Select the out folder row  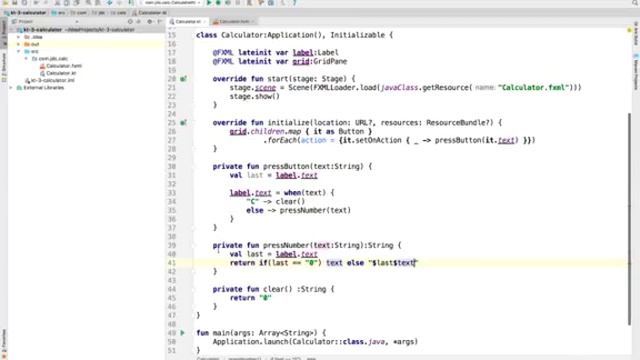[x=86, y=44]
